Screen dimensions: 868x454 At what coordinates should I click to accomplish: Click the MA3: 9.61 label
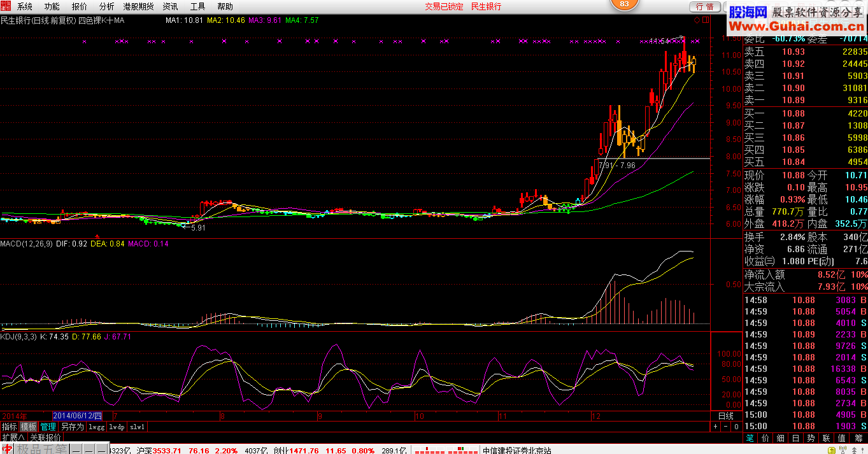[266, 20]
